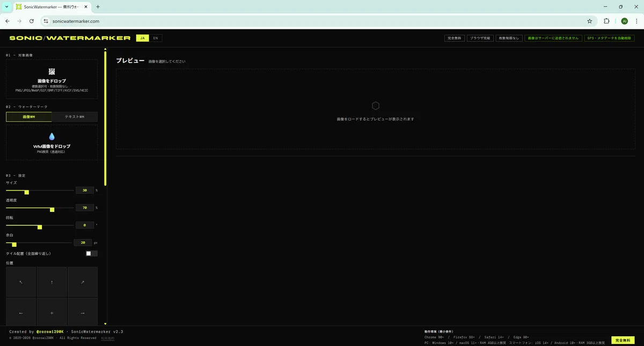Switch to 画像WM tab
The height and width of the screenshot is (346, 644).
29,117
